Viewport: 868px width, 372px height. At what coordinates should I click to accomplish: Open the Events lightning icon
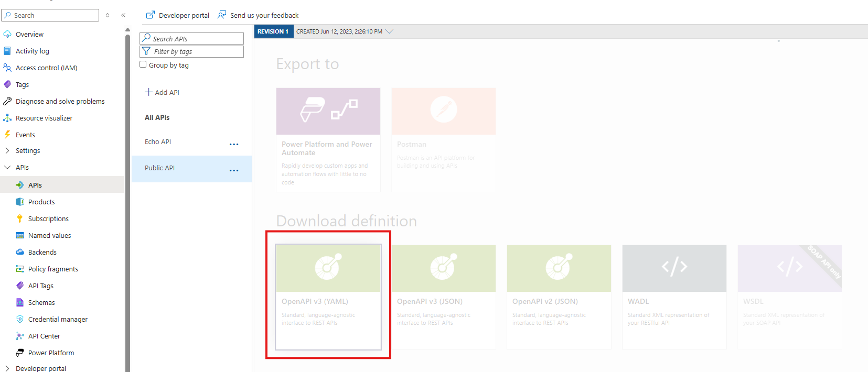7,135
